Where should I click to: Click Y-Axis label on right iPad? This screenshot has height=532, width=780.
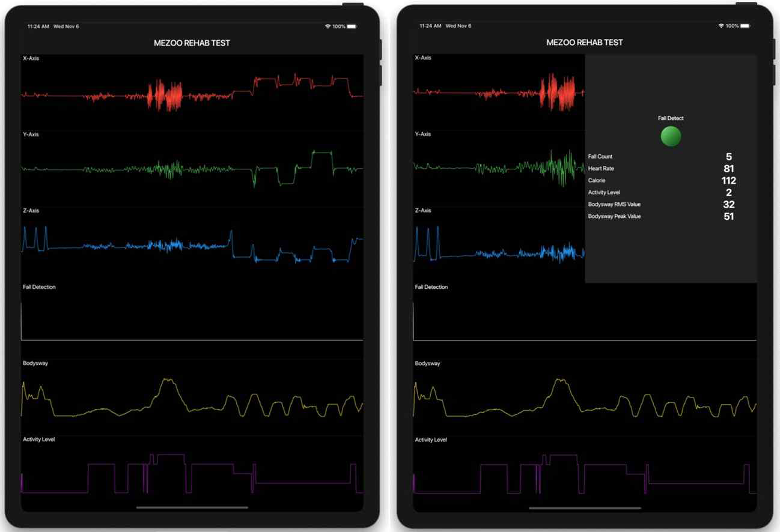coord(423,134)
